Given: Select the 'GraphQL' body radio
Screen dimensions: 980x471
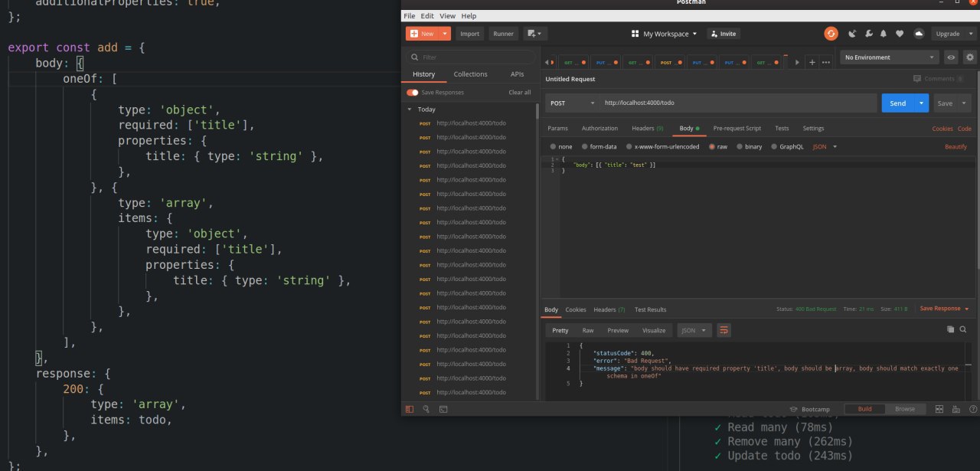Looking at the screenshot, I should coord(775,146).
